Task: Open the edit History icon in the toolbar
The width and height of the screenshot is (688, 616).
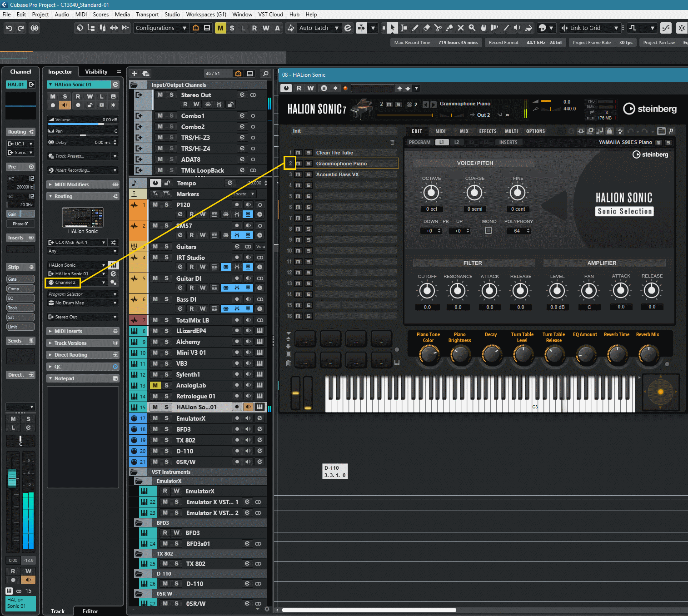Action: click(x=35, y=28)
